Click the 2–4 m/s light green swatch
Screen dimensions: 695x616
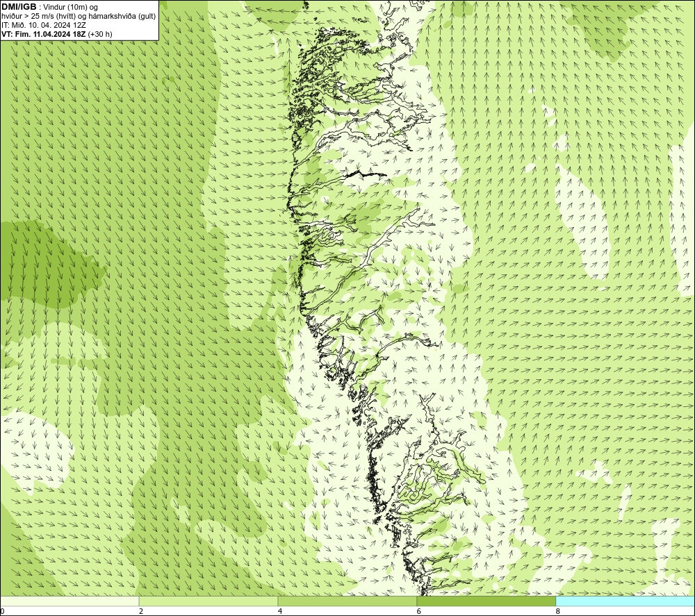click(x=208, y=601)
